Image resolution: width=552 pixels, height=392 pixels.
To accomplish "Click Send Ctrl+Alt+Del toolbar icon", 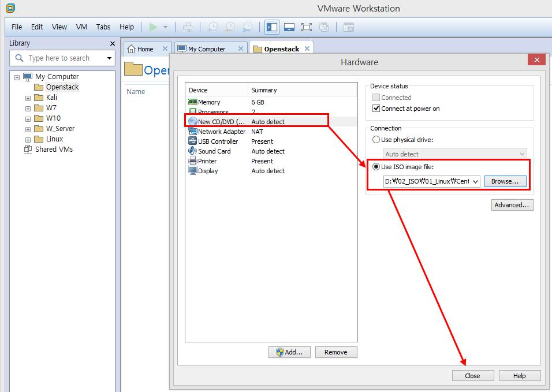I will (188, 27).
